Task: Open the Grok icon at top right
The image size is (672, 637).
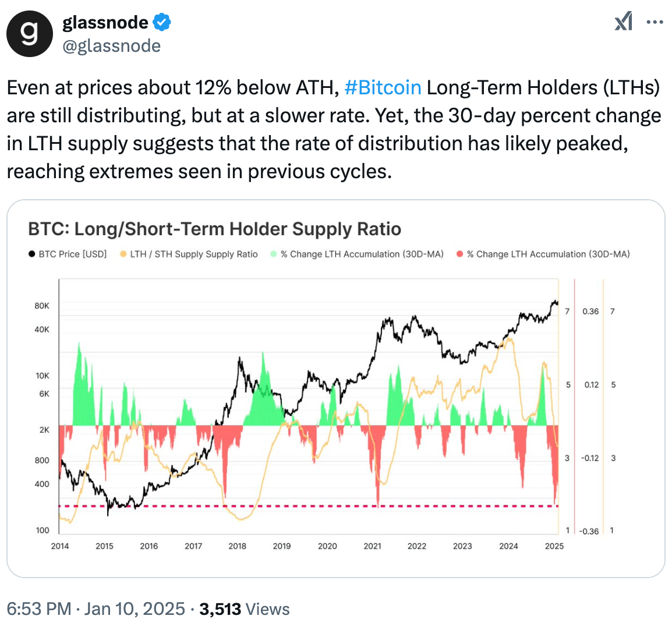Action: click(623, 23)
